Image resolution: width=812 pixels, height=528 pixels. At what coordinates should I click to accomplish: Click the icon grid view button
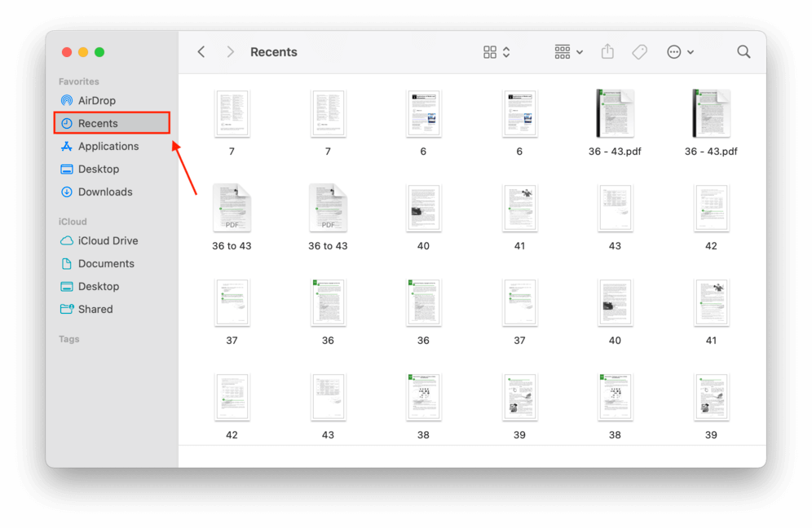point(490,52)
